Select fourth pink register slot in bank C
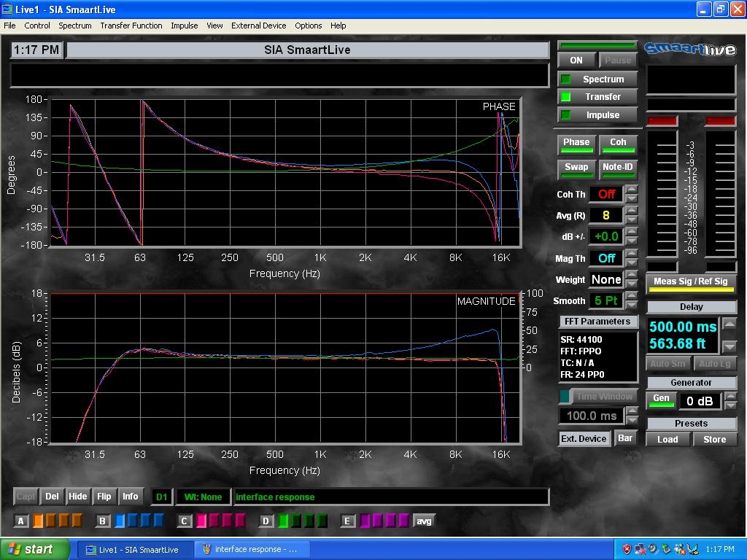Viewport: 747px width, 560px height. (x=240, y=521)
